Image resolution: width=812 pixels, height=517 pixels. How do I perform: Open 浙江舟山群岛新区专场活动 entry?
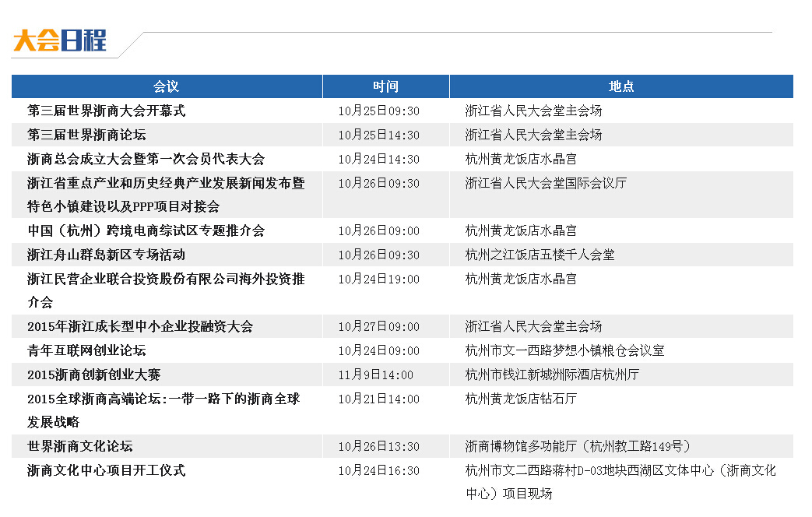click(x=106, y=255)
